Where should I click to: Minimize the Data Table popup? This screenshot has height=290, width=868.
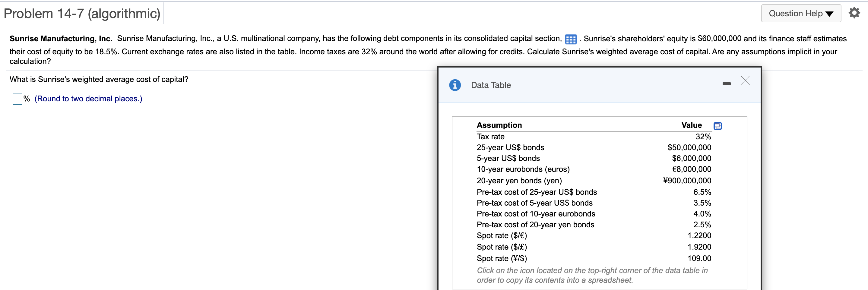coord(727,84)
